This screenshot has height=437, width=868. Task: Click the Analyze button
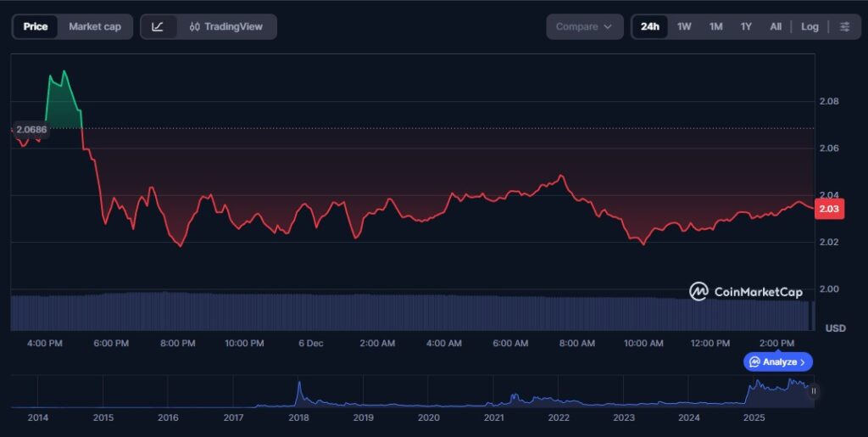(778, 361)
